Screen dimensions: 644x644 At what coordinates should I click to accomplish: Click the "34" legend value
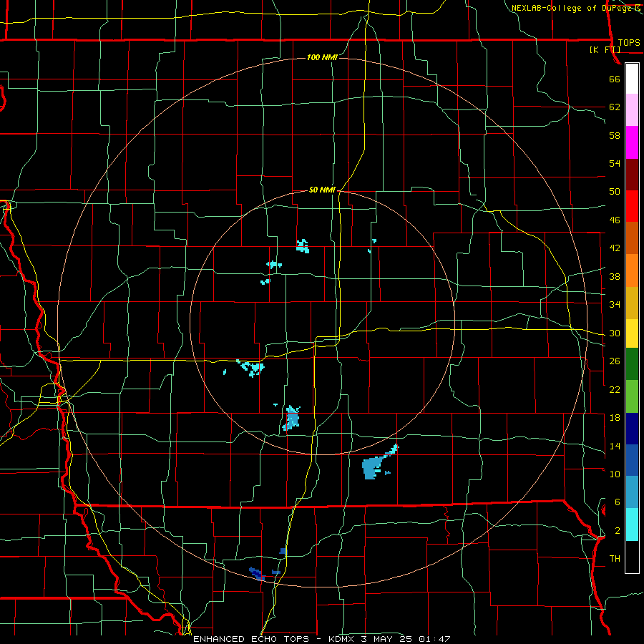click(615, 305)
